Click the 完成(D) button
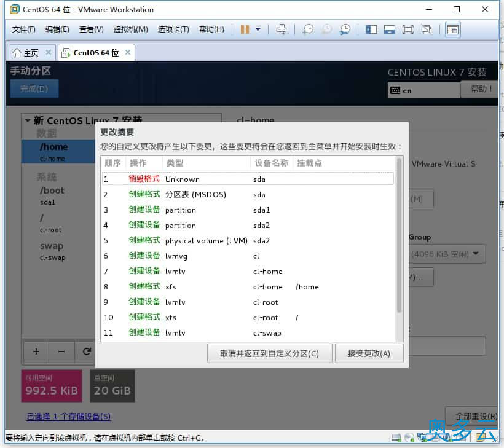Screen dimensions: 504x448 coord(34,88)
